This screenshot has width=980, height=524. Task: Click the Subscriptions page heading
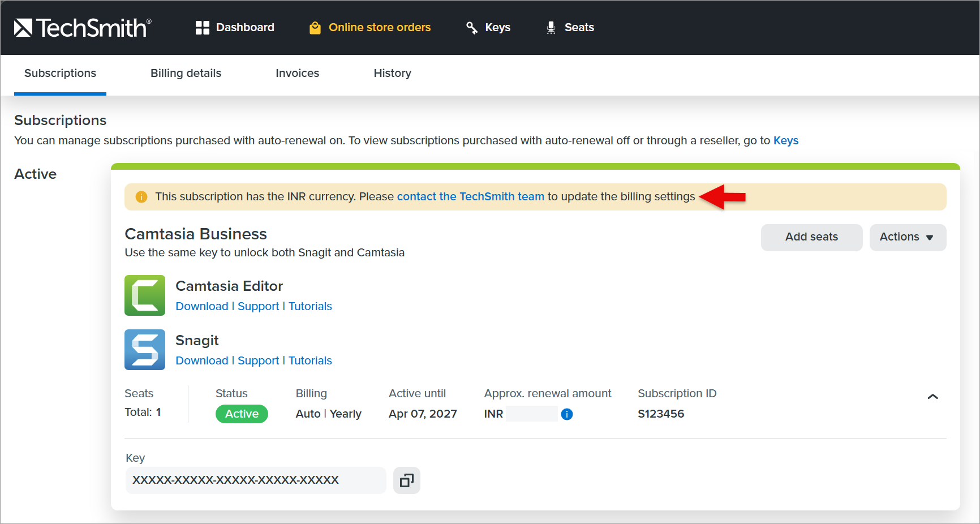61,121
